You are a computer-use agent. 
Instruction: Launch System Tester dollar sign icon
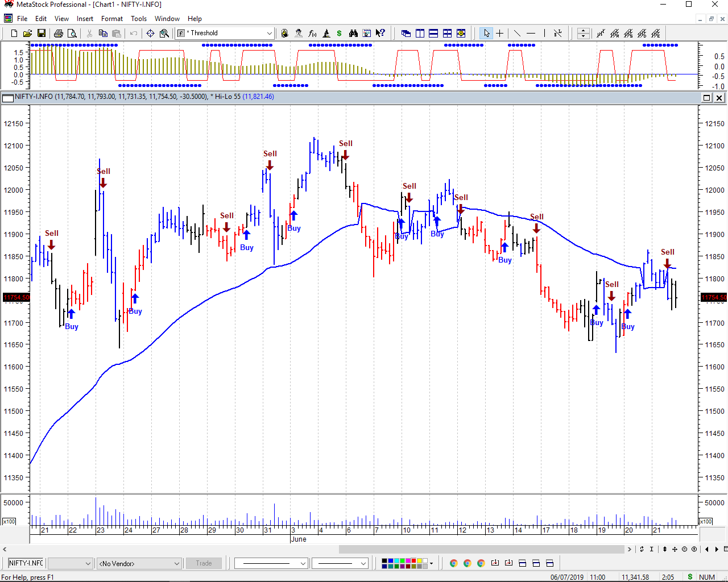(340, 34)
